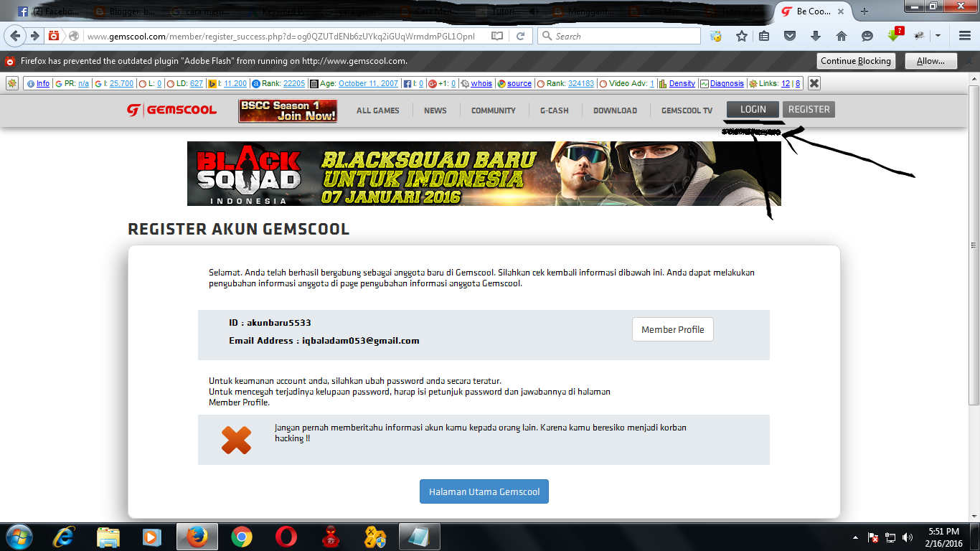Click the Gemscool logo

171,110
